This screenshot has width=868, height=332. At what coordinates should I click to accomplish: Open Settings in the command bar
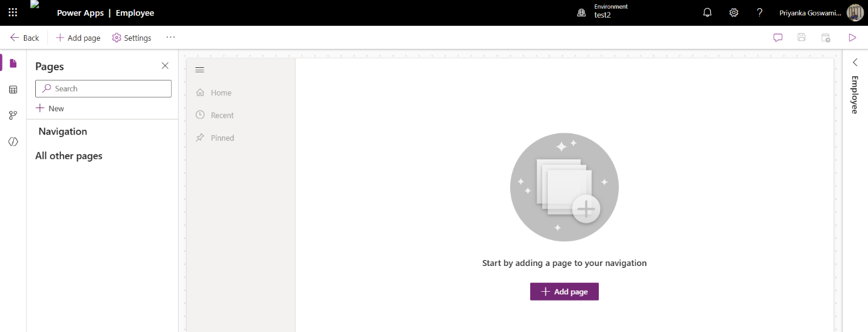click(132, 38)
